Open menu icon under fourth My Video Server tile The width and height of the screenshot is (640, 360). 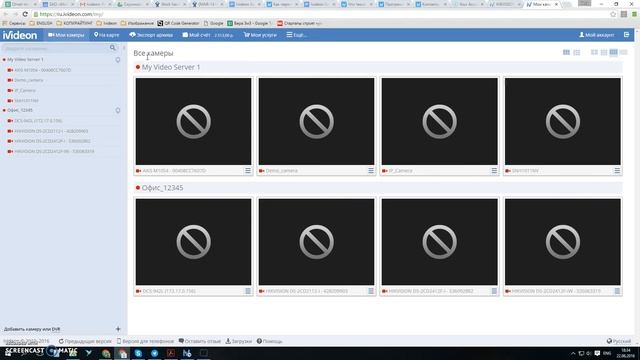[x=617, y=171]
